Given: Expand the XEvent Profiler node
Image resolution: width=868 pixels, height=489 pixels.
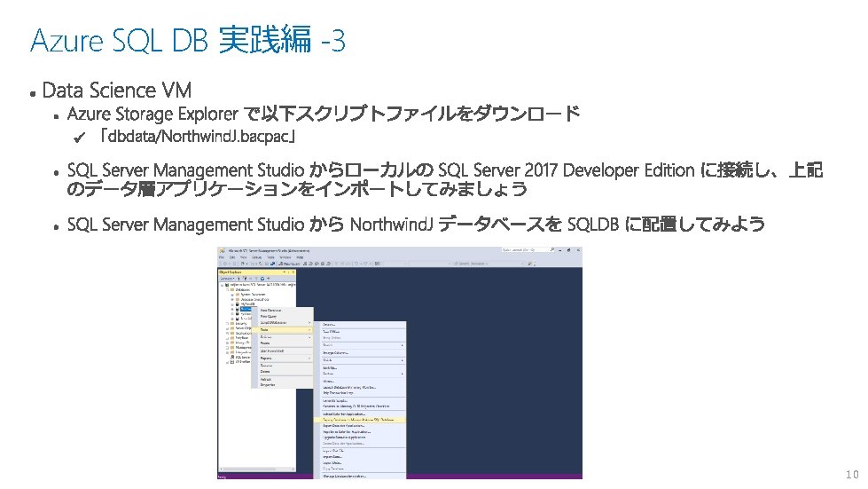Looking at the screenshot, I should click(x=227, y=362).
